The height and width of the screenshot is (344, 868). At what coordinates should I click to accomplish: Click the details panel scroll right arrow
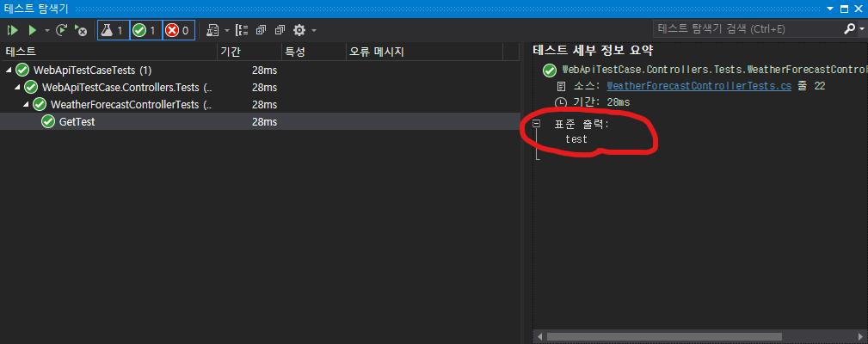tap(860, 336)
